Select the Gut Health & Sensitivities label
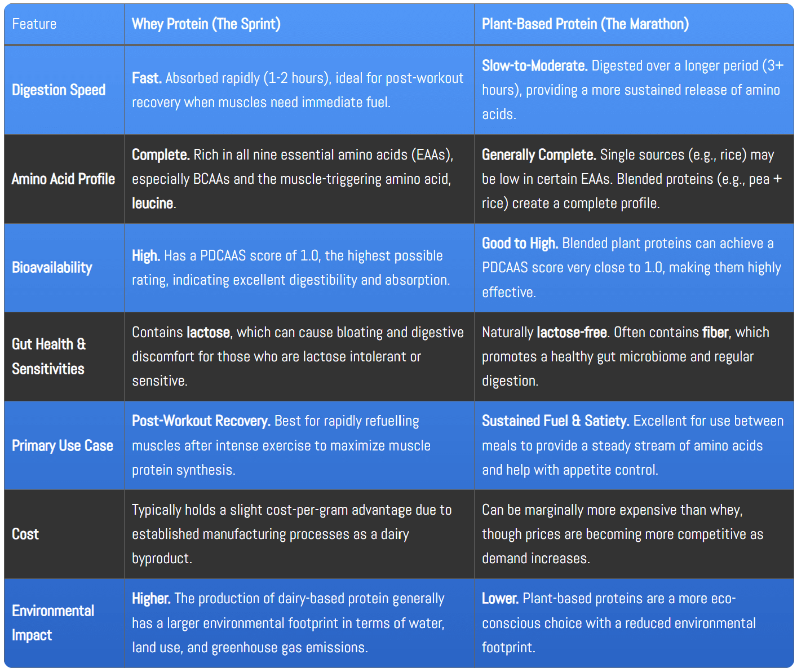Viewport: 797px width, 672px height. coord(48,356)
